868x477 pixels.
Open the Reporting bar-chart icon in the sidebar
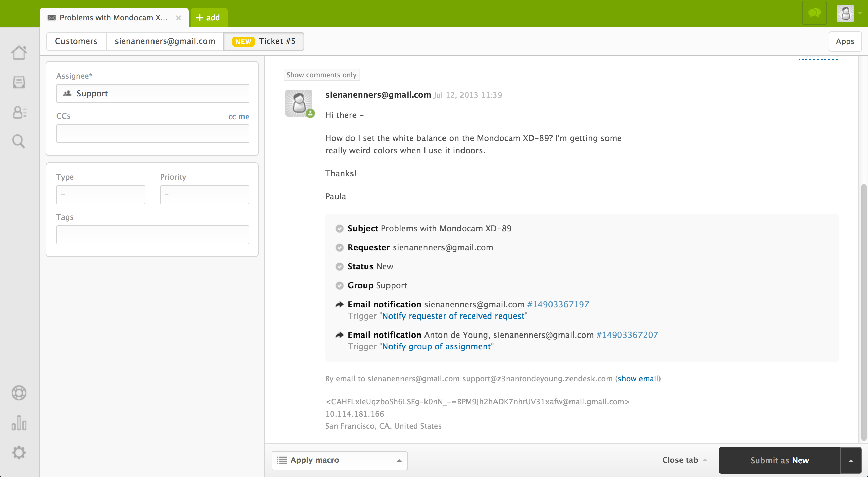(19, 423)
